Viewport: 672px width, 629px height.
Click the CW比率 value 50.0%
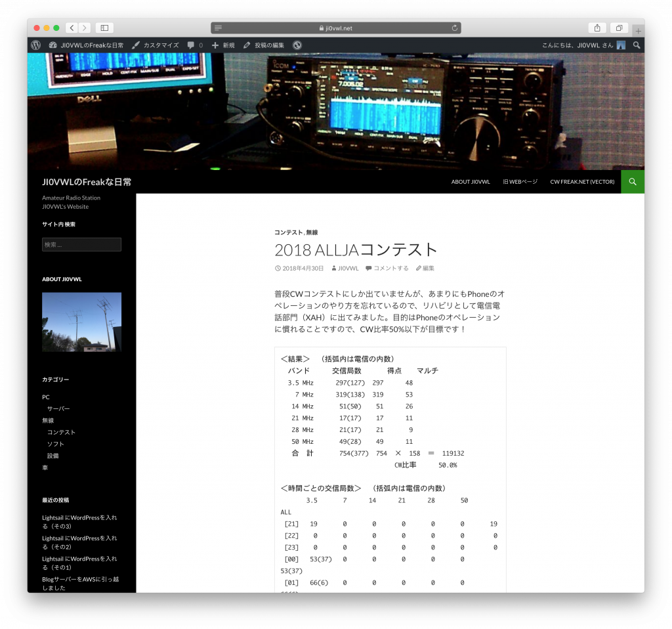pos(448,466)
